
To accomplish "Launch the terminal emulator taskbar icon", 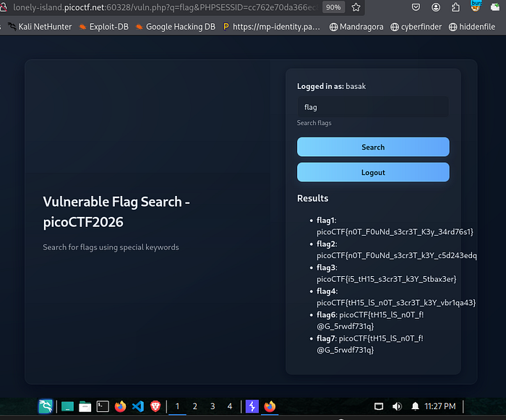I will click(x=103, y=406).
